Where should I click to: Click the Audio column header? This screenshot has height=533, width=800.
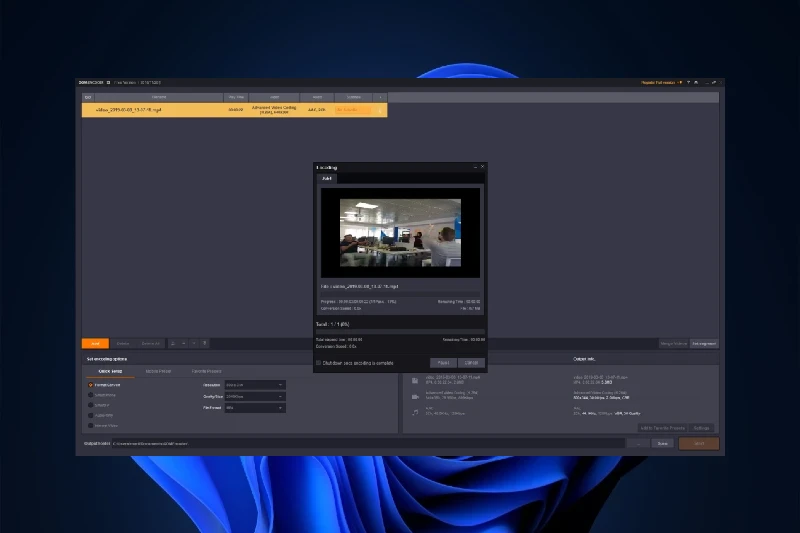point(317,97)
